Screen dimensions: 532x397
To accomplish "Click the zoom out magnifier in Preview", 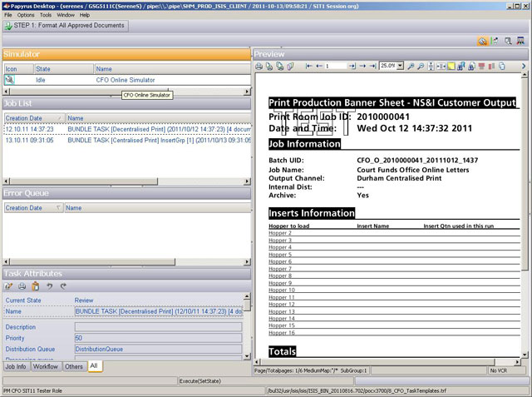I will [421, 67].
